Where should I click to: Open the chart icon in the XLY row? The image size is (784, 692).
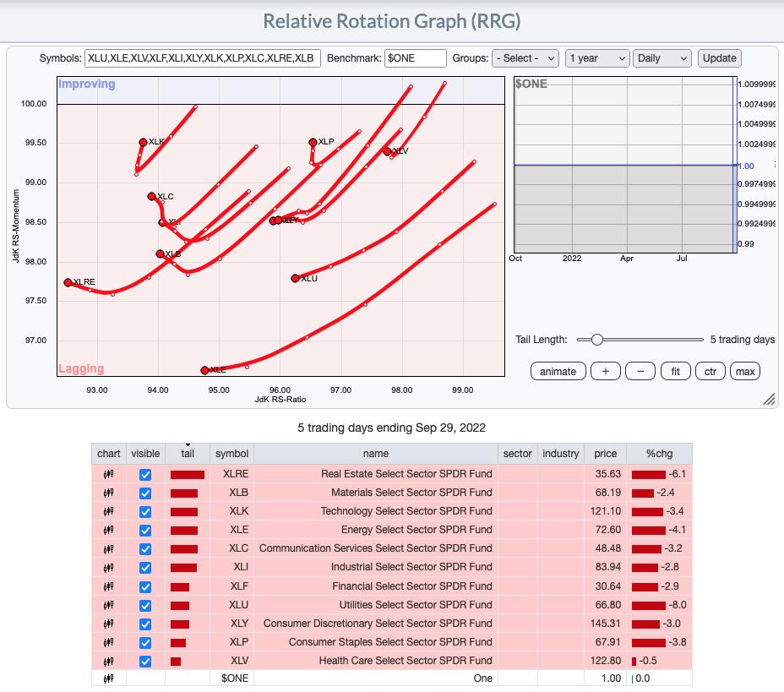[108, 624]
